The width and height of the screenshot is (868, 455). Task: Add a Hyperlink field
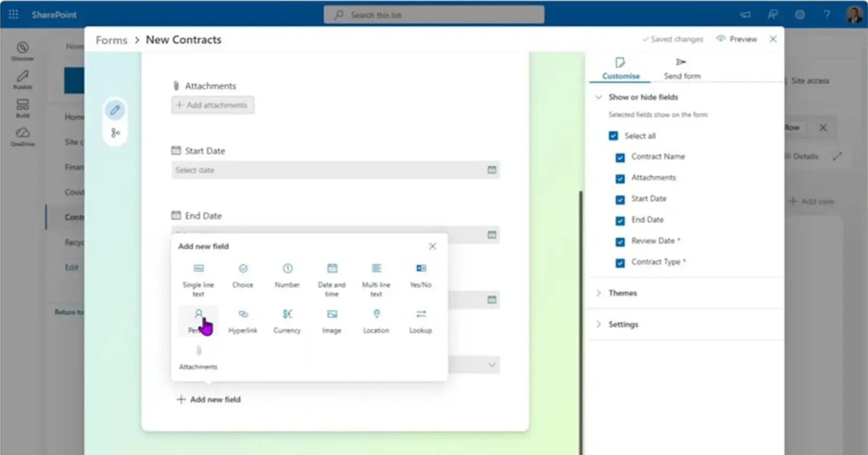(x=243, y=321)
